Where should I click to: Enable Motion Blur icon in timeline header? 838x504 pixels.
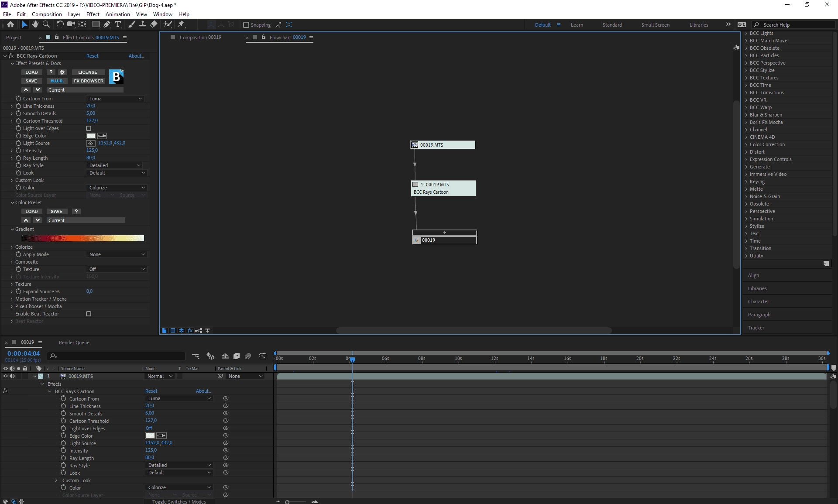coord(248,356)
